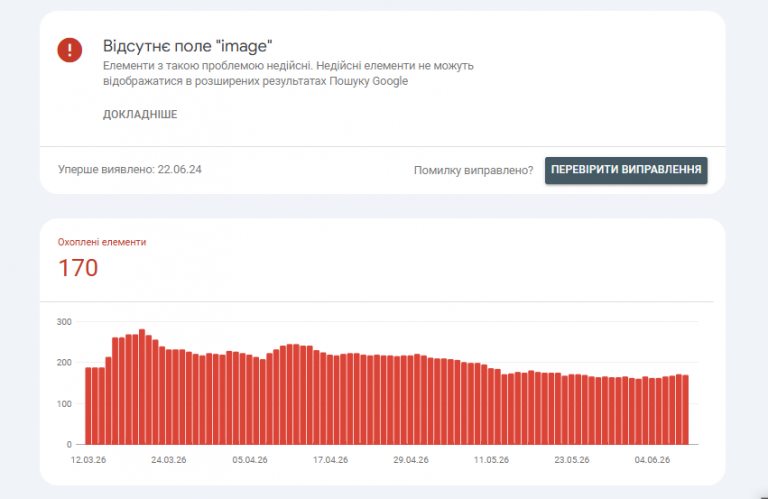Click the Помилку виправлено? label

(473, 170)
